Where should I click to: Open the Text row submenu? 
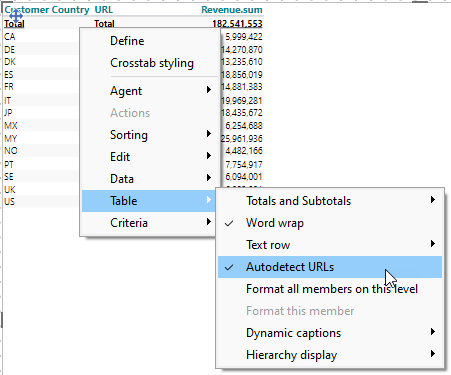330,245
